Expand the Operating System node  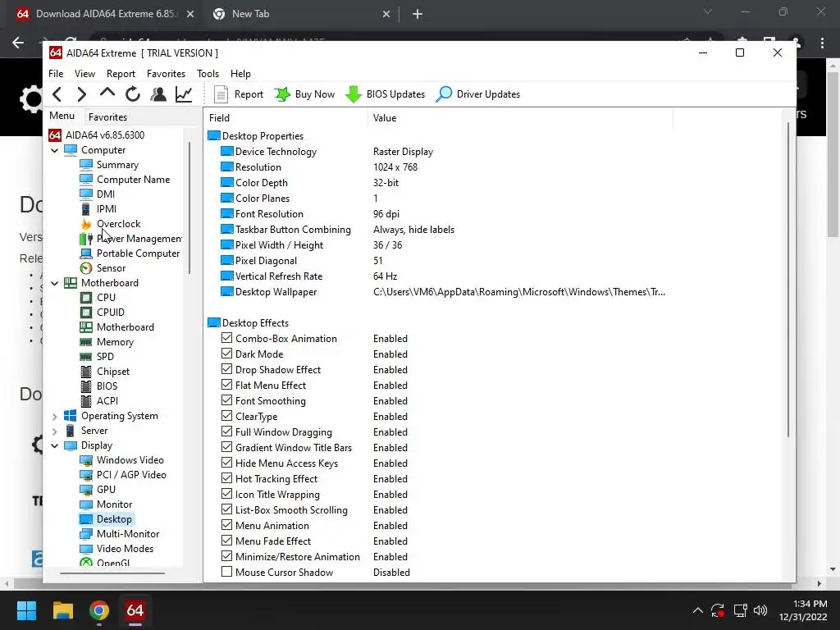pos(55,416)
